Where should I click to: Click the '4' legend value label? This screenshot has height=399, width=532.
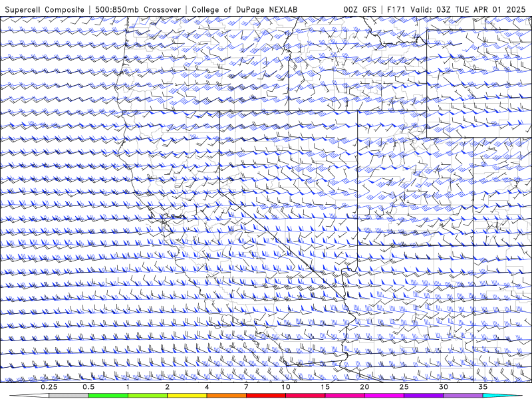(x=207, y=387)
